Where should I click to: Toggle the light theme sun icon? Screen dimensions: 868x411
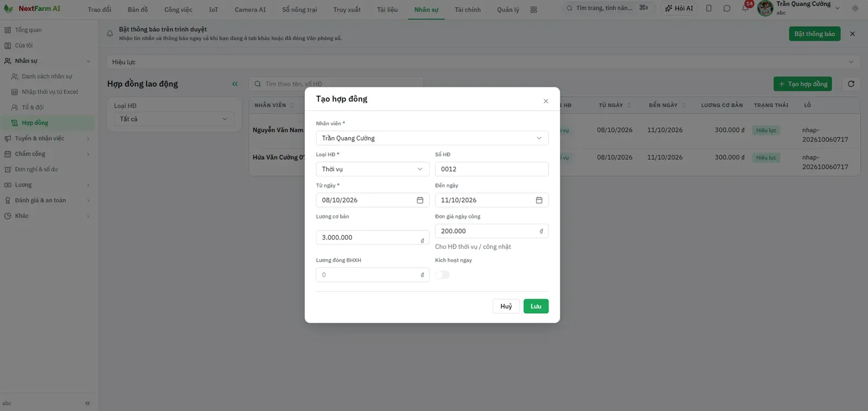point(856,8)
